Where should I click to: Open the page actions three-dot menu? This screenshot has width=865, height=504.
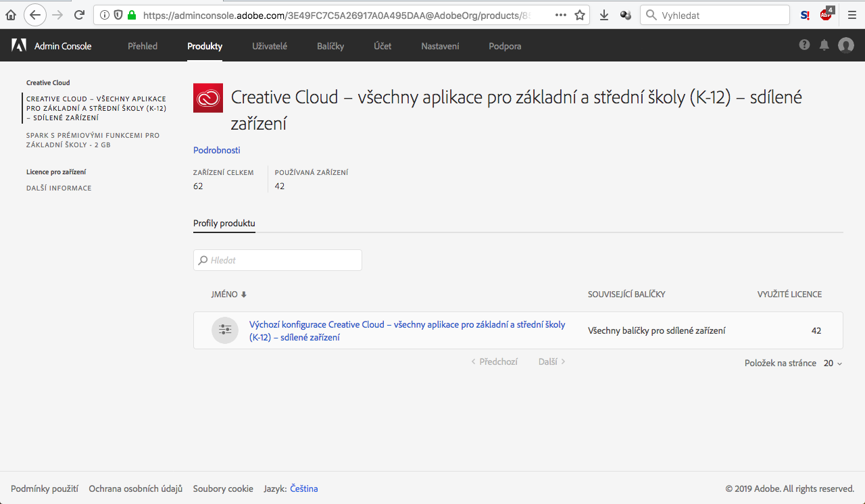[x=560, y=15]
